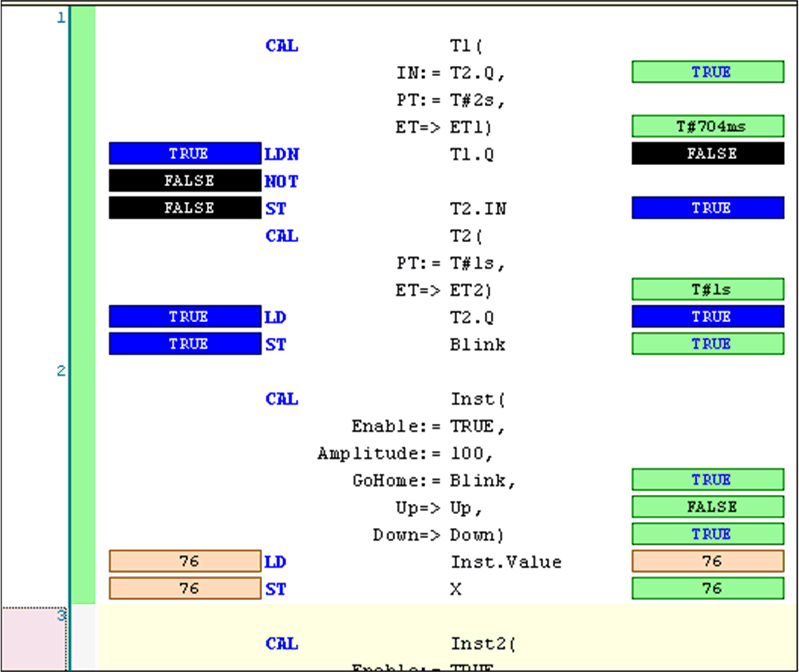
Task: Click the CAL instruction calling Inst
Action: coord(281,399)
